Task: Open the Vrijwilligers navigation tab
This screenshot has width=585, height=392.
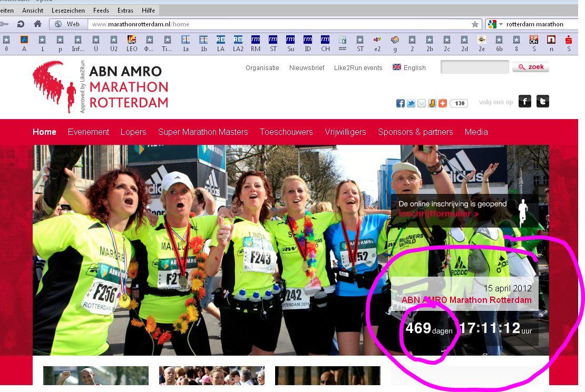Action: tap(346, 132)
